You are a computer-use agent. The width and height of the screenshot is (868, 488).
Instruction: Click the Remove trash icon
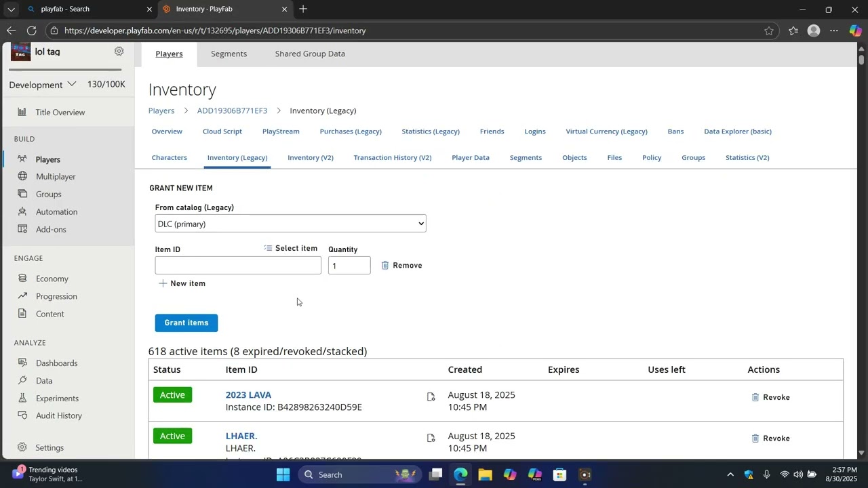[x=384, y=265]
